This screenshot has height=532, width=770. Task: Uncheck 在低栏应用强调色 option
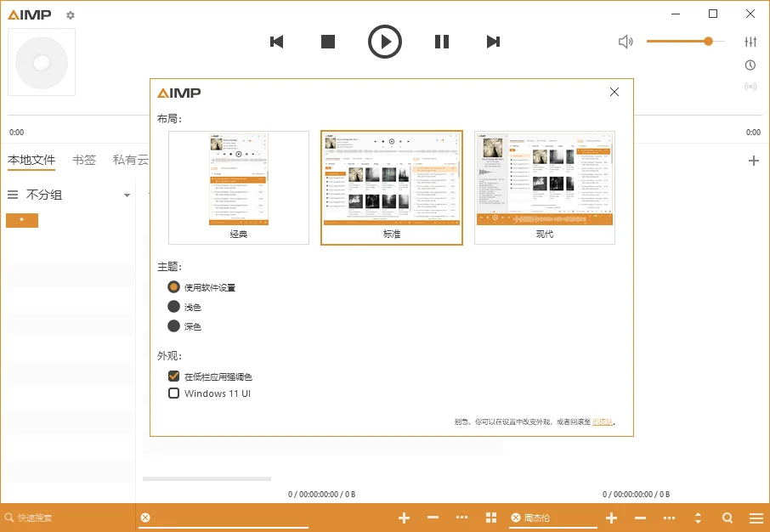173,376
